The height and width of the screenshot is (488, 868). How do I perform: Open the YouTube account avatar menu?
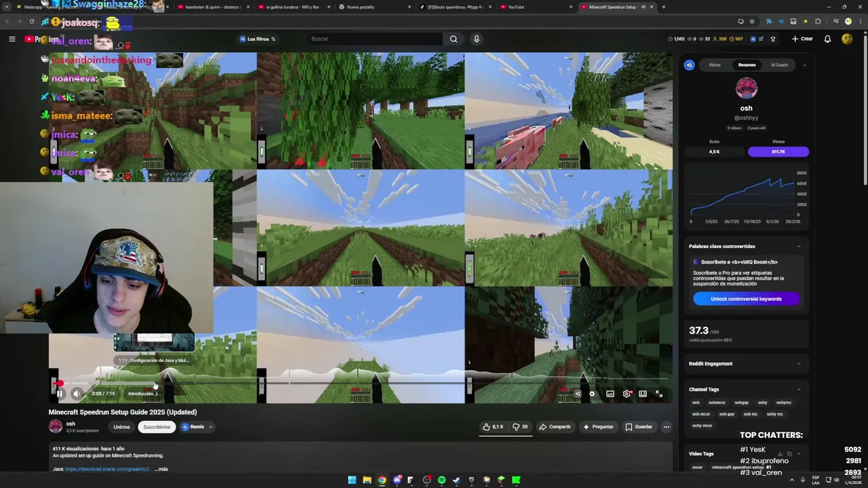847,39
